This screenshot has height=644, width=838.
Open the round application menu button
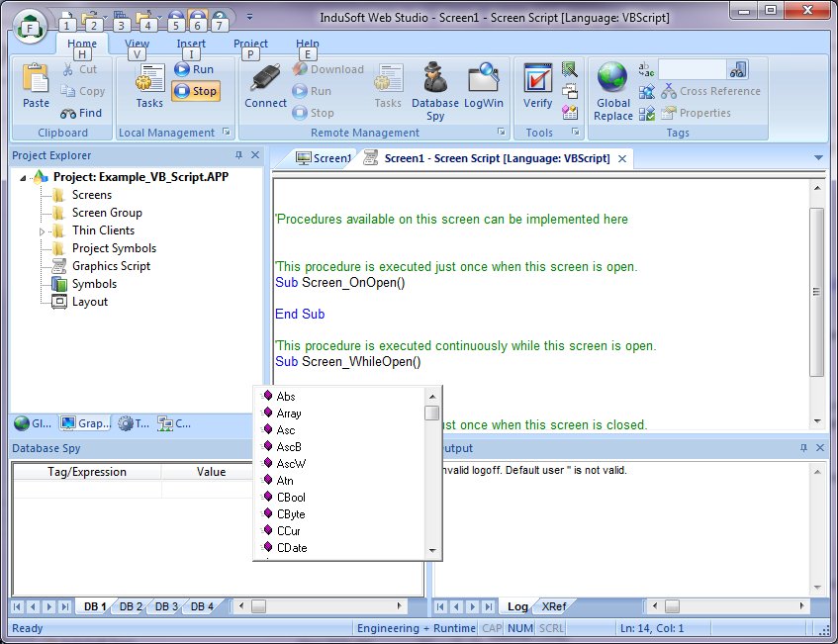coord(30,28)
